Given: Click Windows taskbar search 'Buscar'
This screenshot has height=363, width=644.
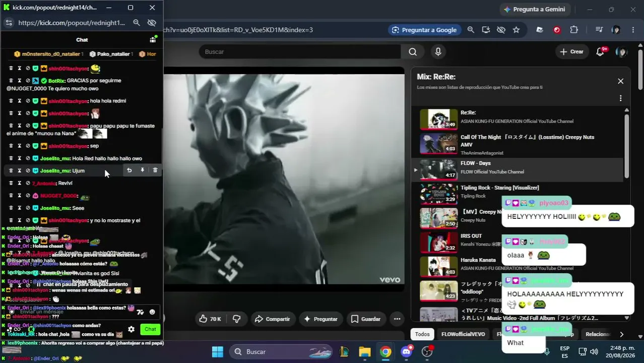Looking at the screenshot, I should point(280,352).
